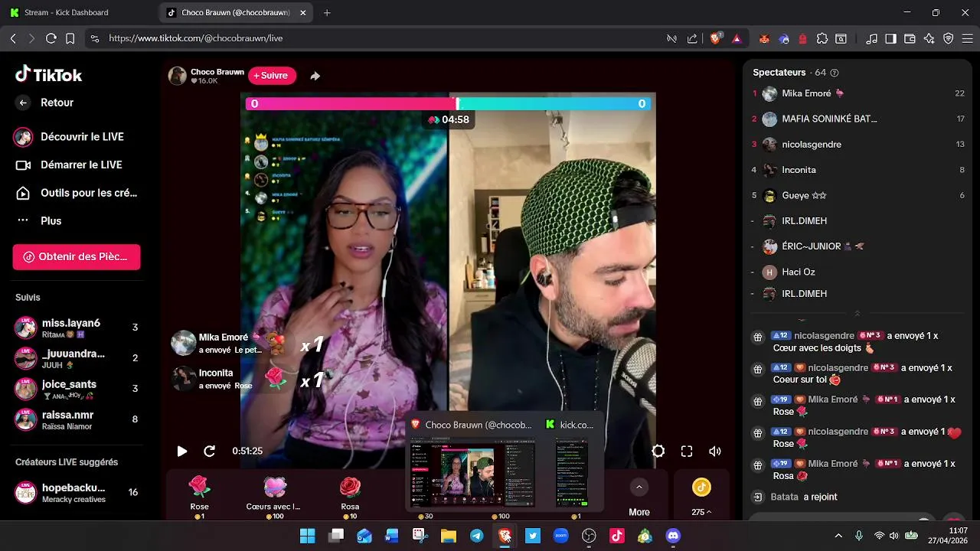Select viewer Inconita in Spectateurs list
This screenshot has height=551, width=980.
click(x=857, y=170)
